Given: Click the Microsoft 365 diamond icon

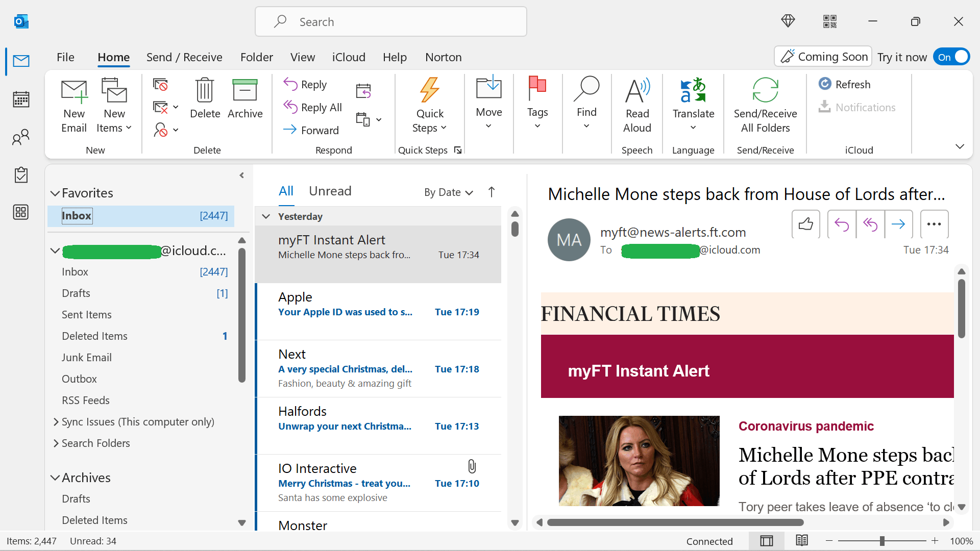Looking at the screenshot, I should click(788, 21).
